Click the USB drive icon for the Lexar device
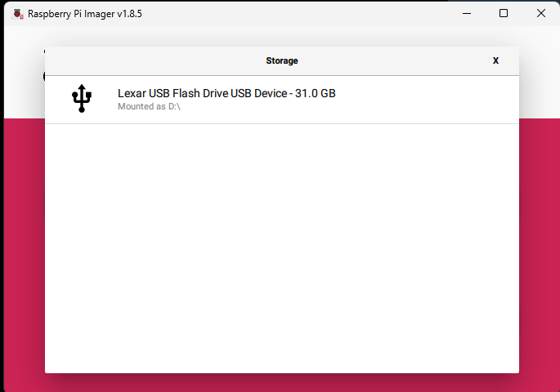The width and height of the screenshot is (560, 392). pyautogui.click(x=82, y=99)
